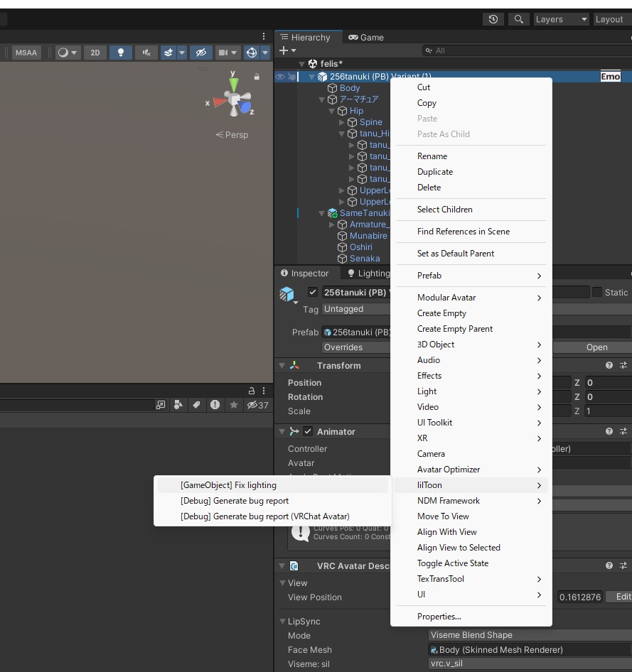The height and width of the screenshot is (672, 632).
Task: Open scene view more options menu
Action: [264, 36]
